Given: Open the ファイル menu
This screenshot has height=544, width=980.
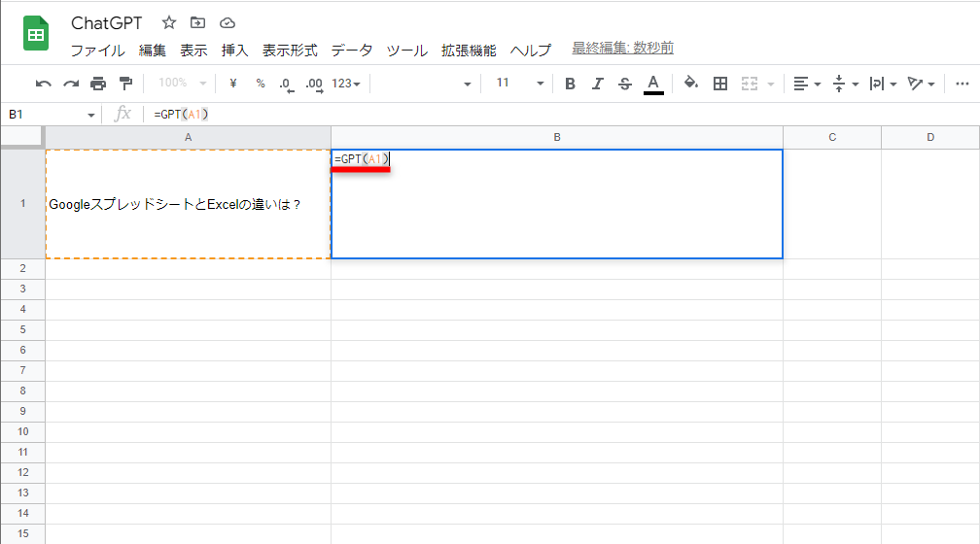Looking at the screenshot, I should 97,50.
